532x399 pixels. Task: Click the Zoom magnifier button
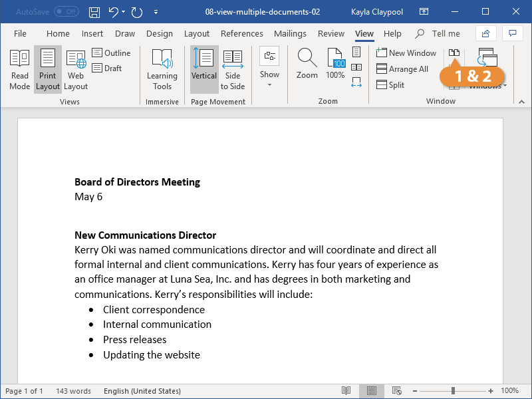tap(307, 65)
